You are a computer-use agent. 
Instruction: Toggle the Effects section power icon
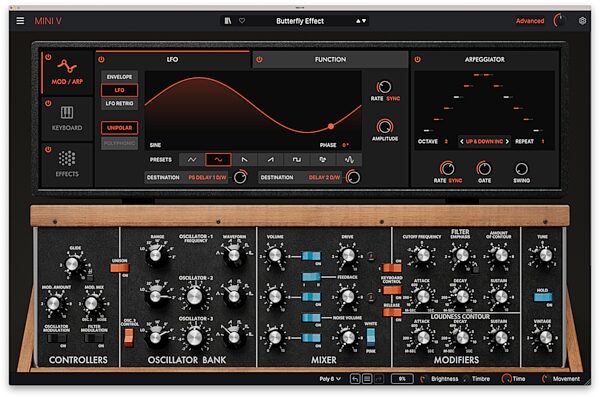[48, 150]
